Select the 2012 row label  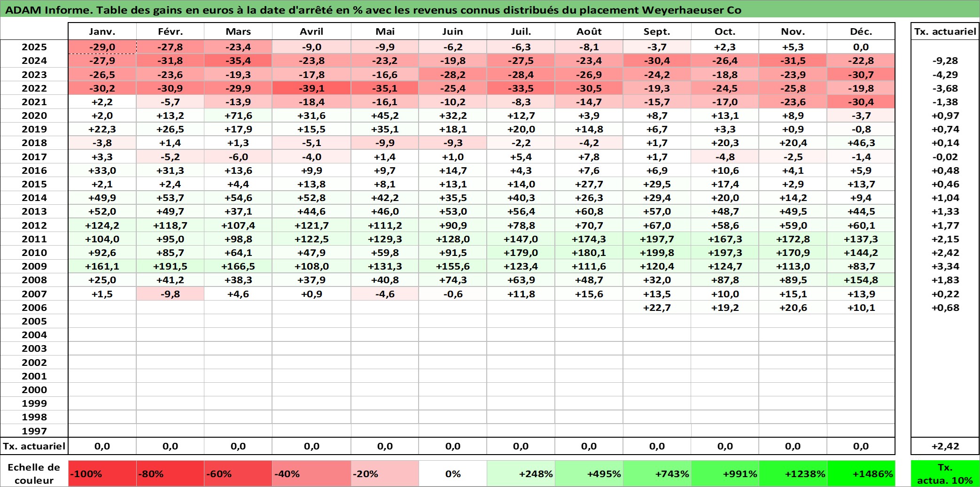[34, 225]
